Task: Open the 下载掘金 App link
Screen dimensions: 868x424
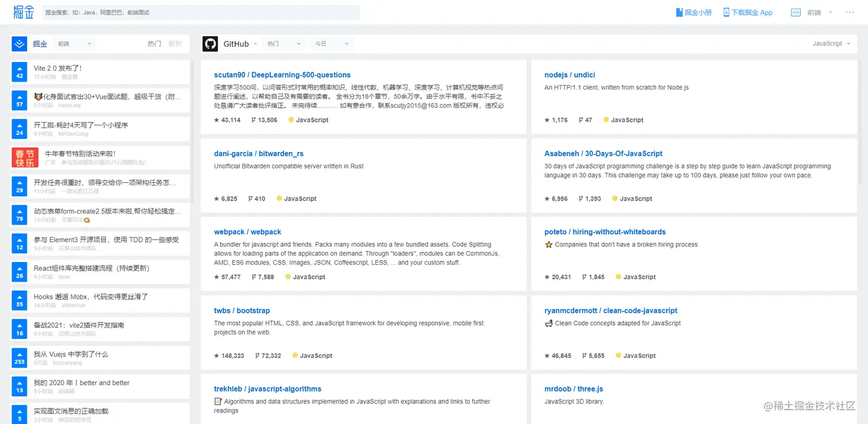Action: (x=747, y=12)
